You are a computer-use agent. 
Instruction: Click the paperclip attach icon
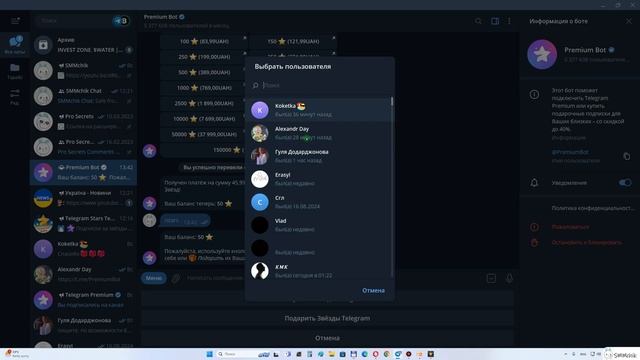(176, 278)
